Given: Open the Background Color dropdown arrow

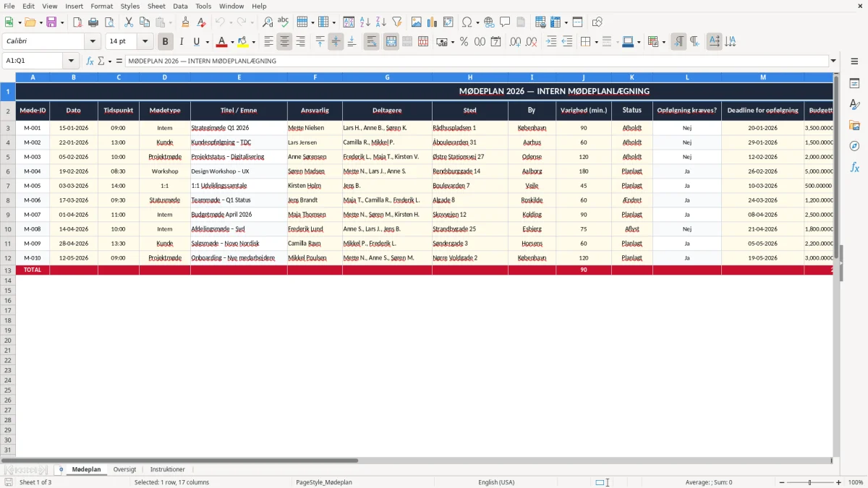Looking at the screenshot, I should pos(253,42).
